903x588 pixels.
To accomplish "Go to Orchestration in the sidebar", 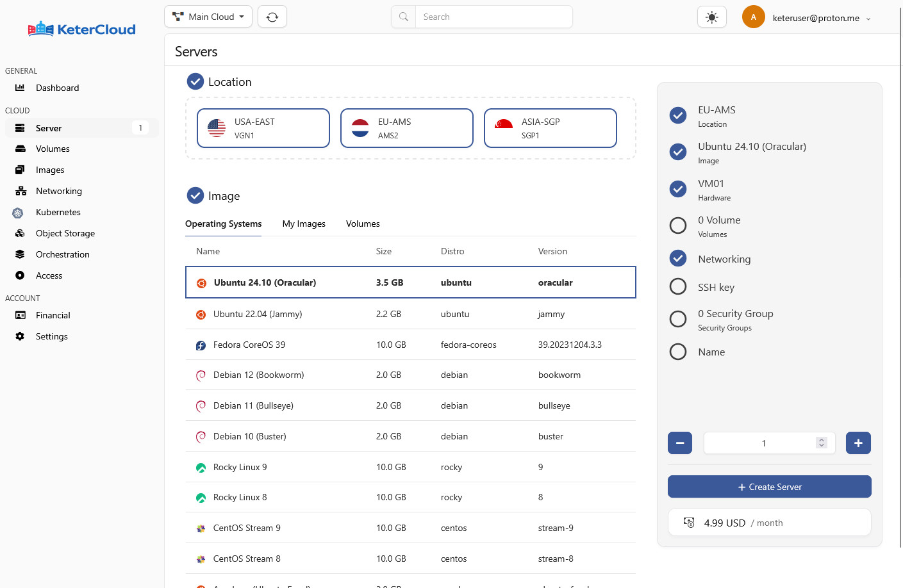I will pos(62,254).
